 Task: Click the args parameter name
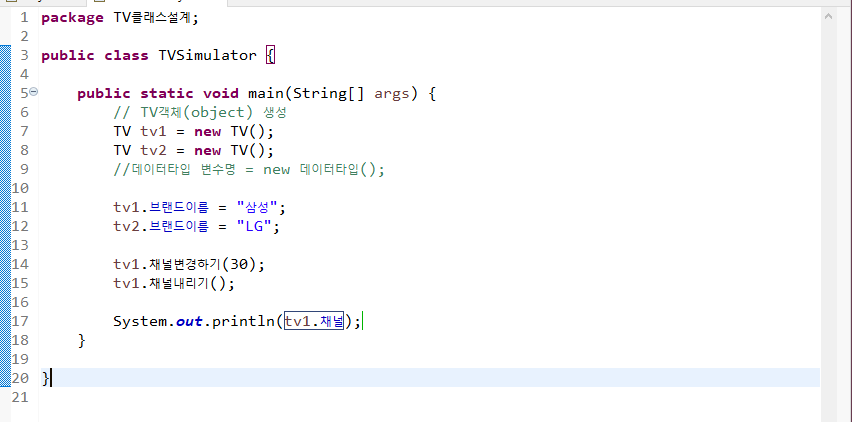tap(392, 94)
